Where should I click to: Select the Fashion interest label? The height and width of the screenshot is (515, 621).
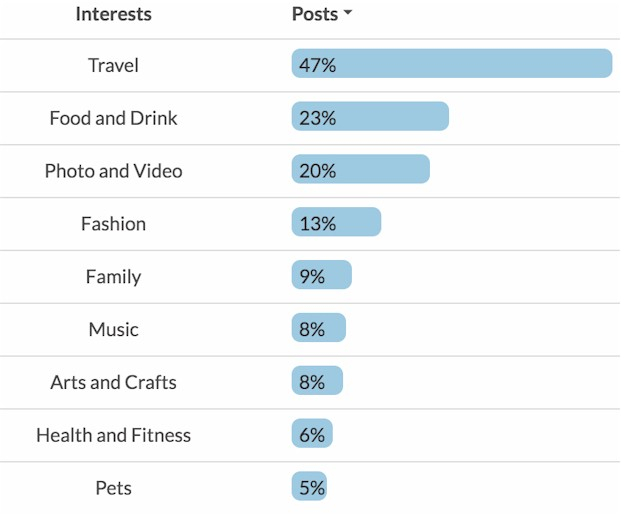[x=113, y=224]
